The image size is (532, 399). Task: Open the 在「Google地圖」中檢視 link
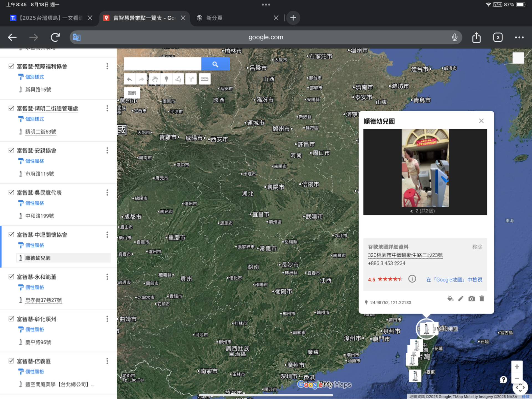(x=454, y=279)
